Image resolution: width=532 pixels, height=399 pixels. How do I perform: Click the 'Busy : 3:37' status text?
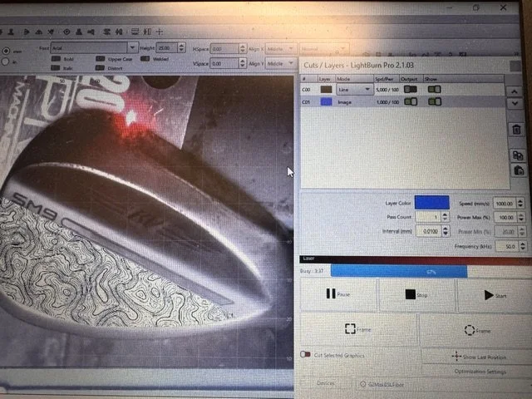pyautogui.click(x=312, y=271)
